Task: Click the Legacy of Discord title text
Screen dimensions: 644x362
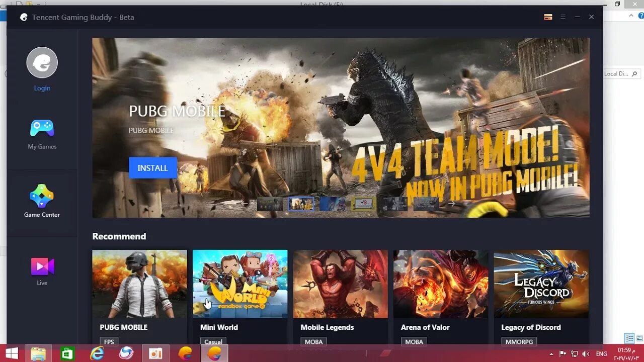Action: point(531,327)
